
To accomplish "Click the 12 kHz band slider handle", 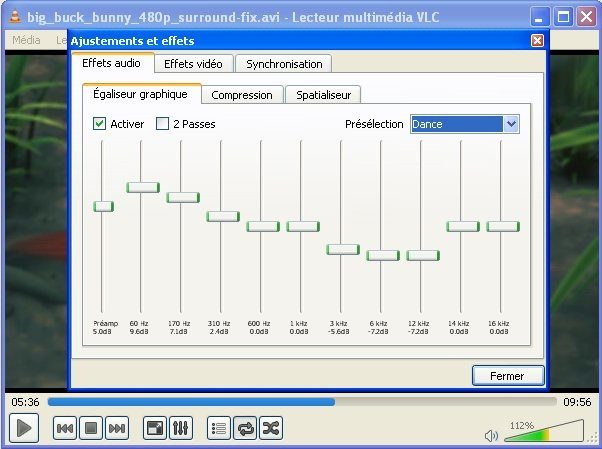I will point(423,255).
